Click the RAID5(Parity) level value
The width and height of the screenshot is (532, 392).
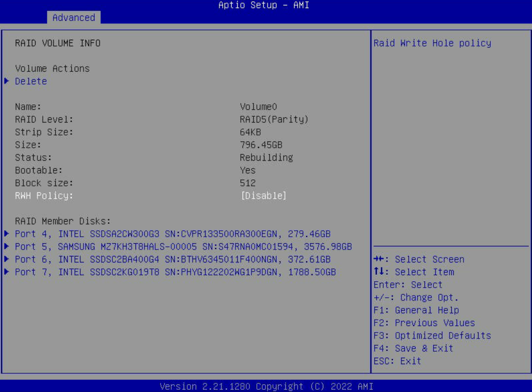point(274,119)
